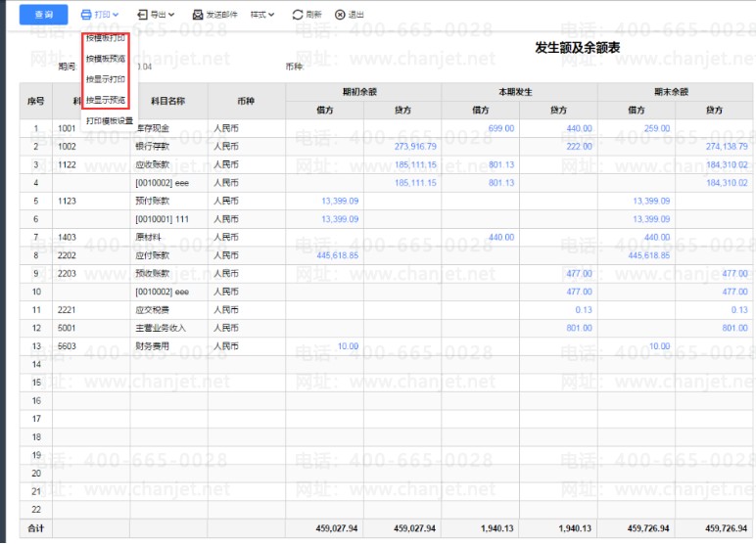Open 打印模板设置 menu entry

(110, 120)
